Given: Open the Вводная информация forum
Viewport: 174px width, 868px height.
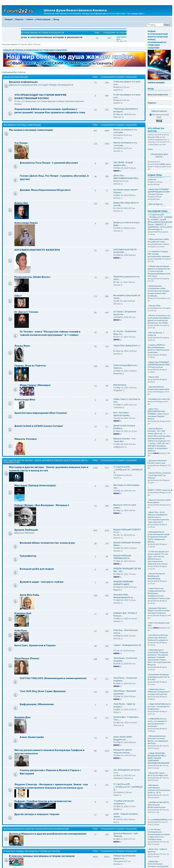Looking at the screenshot, I should click(23, 82).
